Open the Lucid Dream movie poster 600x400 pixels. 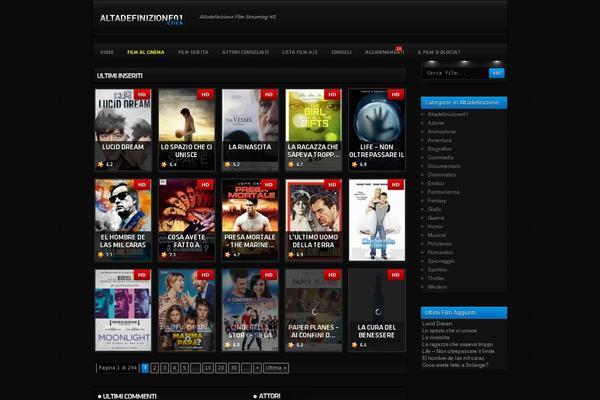(123, 130)
